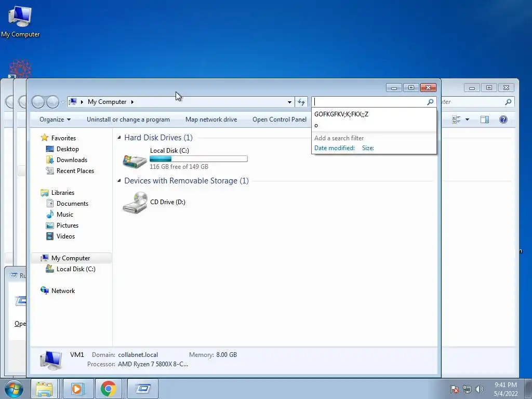Image resolution: width=532 pixels, height=399 pixels.
Task: Open the Organize dropdown menu
Action: click(x=55, y=119)
